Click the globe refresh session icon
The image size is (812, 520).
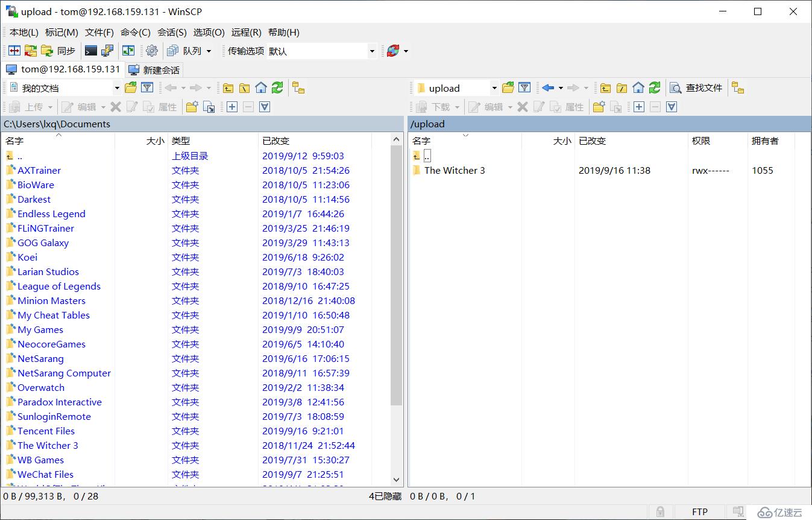pos(393,51)
